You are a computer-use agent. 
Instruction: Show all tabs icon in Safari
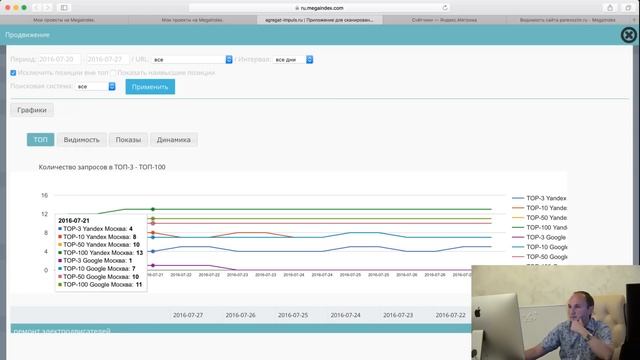click(x=628, y=8)
